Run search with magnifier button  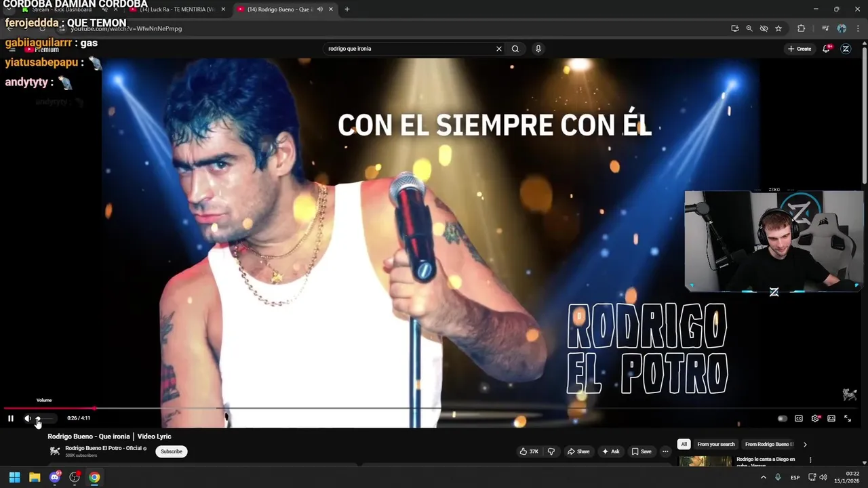[x=515, y=49]
